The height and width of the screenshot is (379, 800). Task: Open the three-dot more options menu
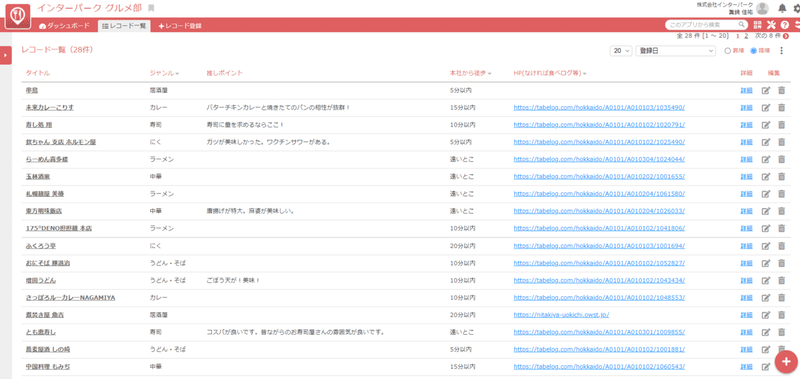781,50
